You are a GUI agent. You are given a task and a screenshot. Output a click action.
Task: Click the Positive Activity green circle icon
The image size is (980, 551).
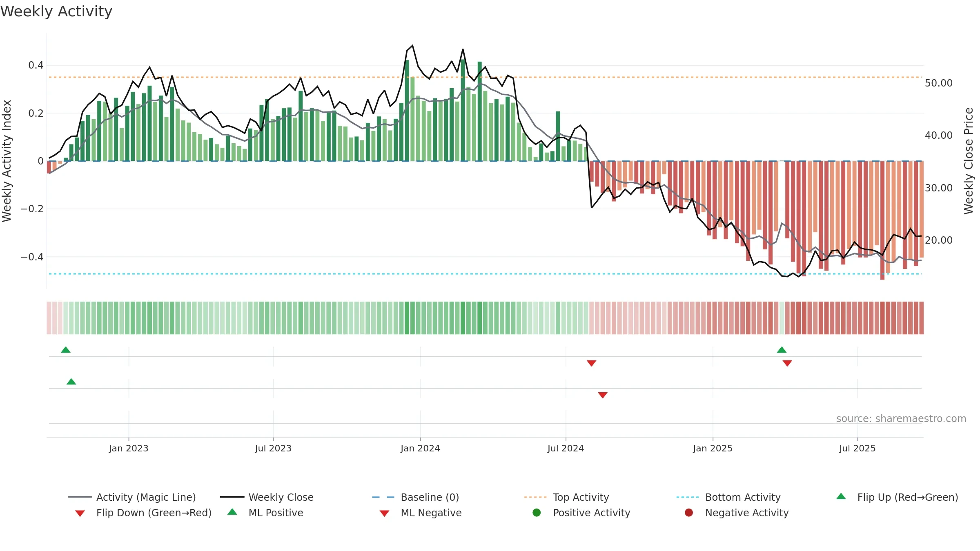[537, 513]
